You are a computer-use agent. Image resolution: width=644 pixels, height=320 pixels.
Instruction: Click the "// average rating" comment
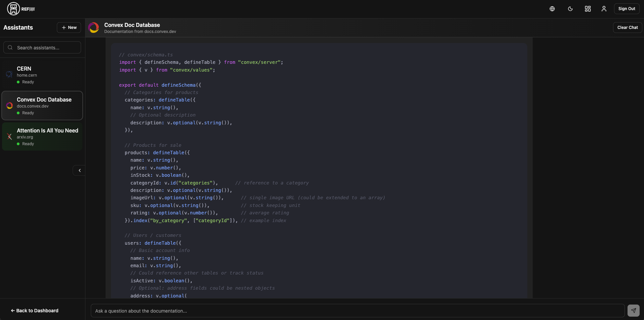pyautogui.click(x=265, y=213)
